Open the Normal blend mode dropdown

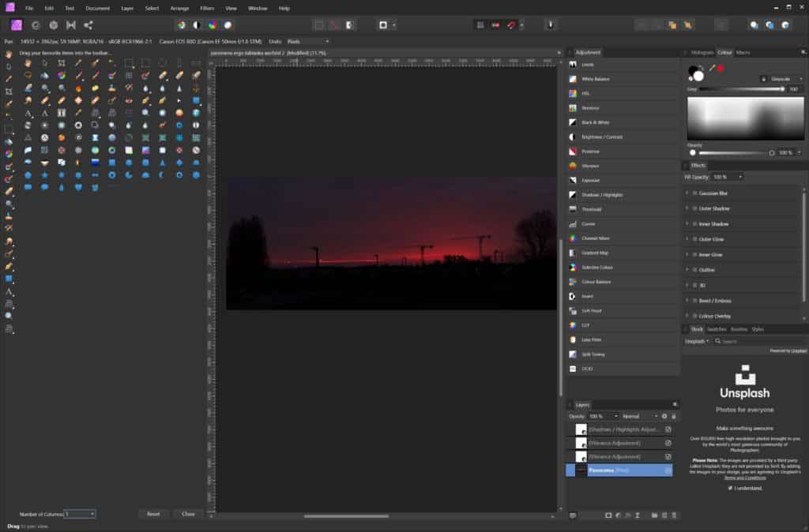638,416
